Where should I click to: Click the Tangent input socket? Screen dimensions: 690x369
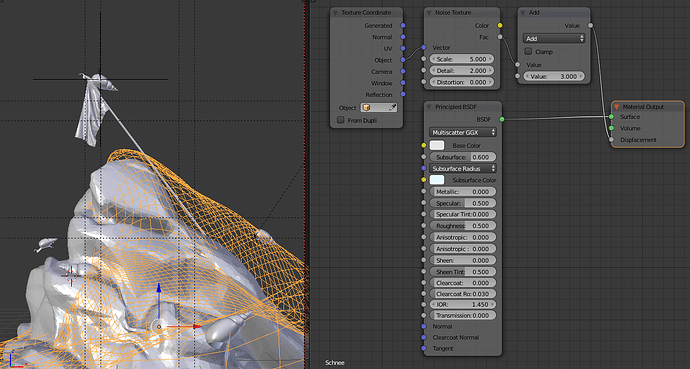pyautogui.click(x=424, y=348)
